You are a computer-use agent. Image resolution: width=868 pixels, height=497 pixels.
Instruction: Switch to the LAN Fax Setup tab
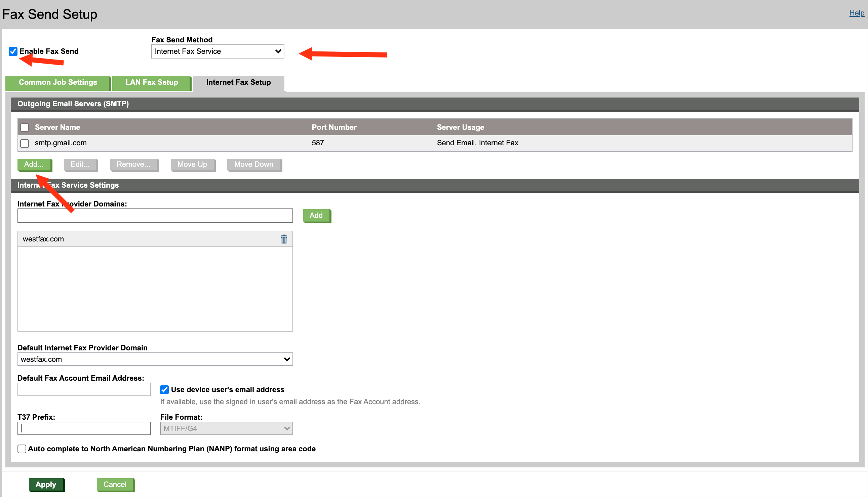(x=151, y=82)
